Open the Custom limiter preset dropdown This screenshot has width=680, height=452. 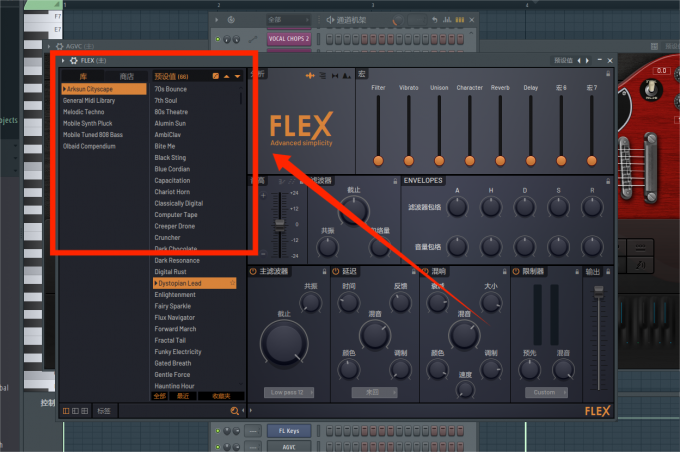[546, 393]
